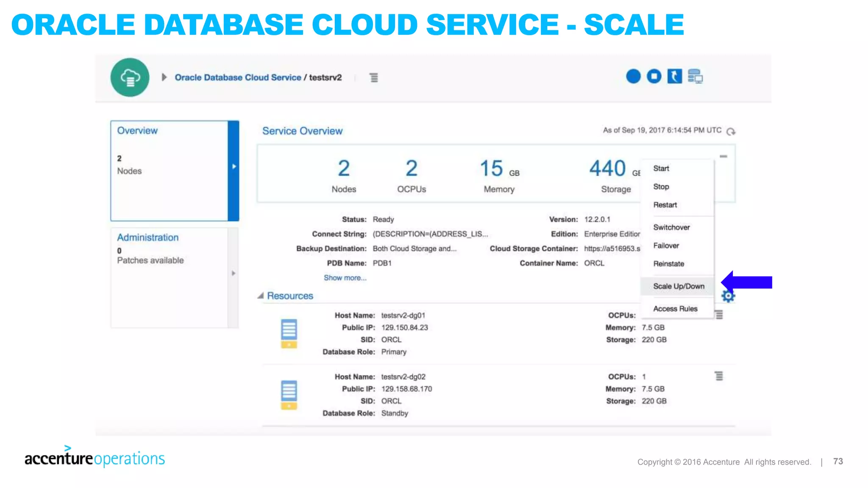Open the testsrv2-dg01 node hamburger menu
The width and height of the screenshot is (868, 488).
click(x=719, y=315)
